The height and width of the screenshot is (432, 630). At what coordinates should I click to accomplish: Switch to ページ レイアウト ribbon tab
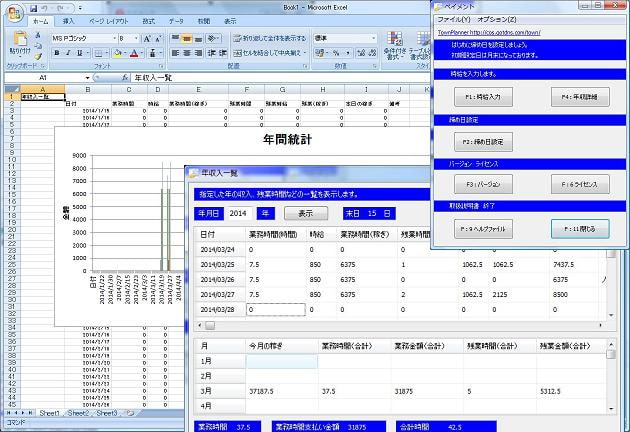pyautogui.click(x=108, y=21)
